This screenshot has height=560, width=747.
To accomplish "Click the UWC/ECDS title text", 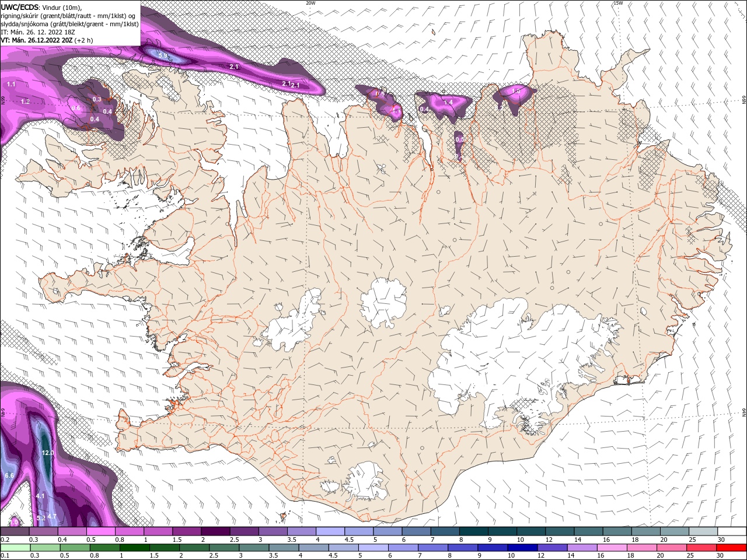I will 20,7.
